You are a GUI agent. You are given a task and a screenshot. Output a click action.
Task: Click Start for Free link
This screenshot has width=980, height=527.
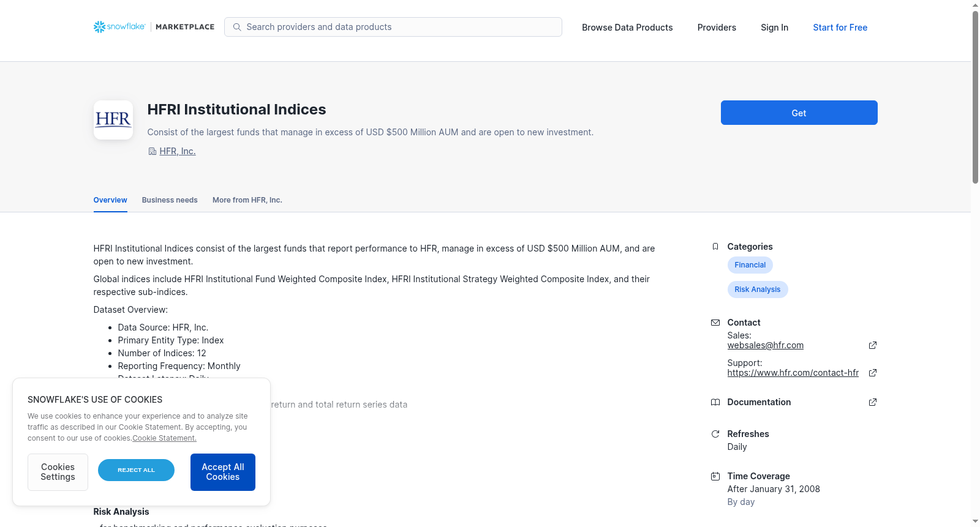click(840, 28)
